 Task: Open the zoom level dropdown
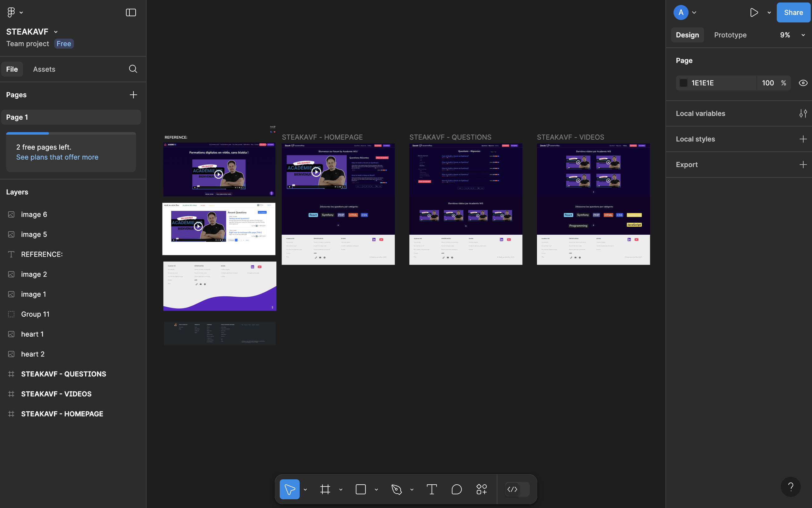(x=803, y=35)
